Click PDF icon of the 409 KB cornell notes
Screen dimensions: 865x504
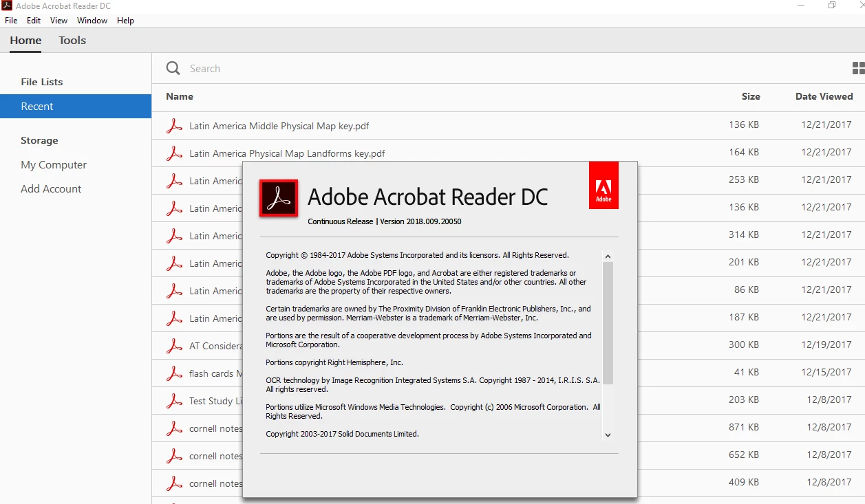pyautogui.click(x=175, y=483)
